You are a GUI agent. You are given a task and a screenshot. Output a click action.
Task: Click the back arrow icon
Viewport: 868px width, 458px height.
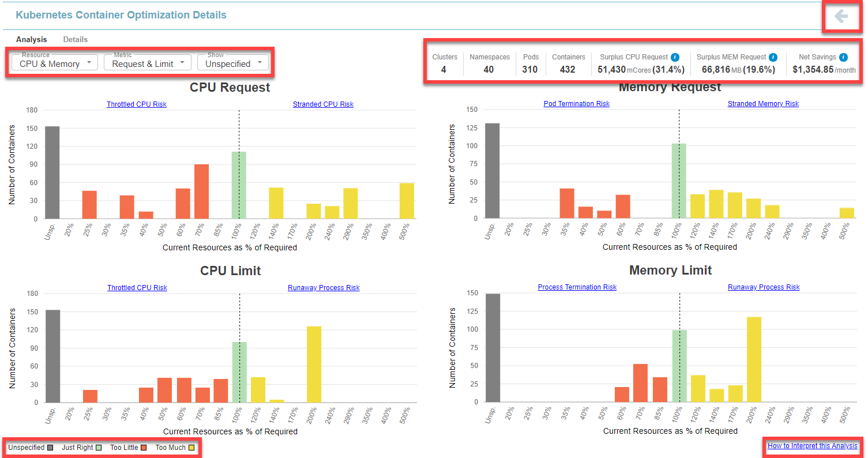click(841, 16)
